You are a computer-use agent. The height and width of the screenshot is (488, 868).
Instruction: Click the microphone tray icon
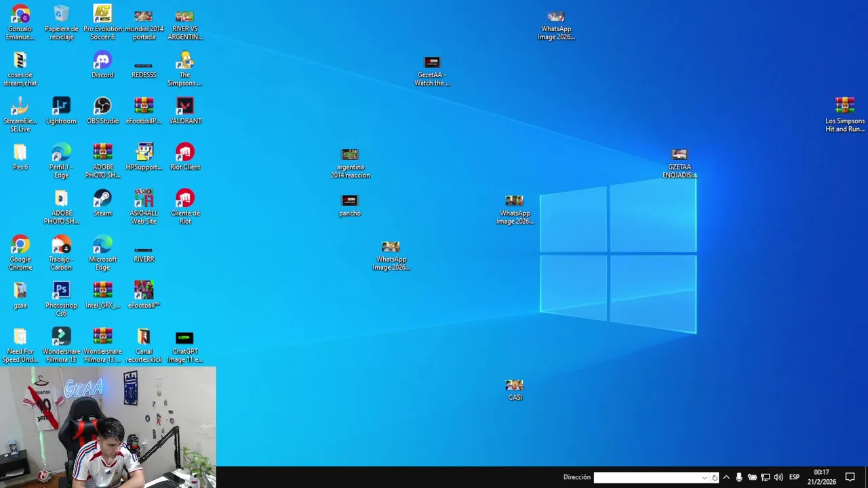pos(739,477)
